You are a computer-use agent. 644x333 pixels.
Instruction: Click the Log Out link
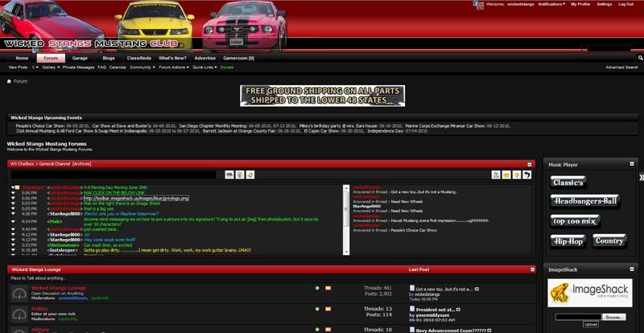(x=625, y=4)
